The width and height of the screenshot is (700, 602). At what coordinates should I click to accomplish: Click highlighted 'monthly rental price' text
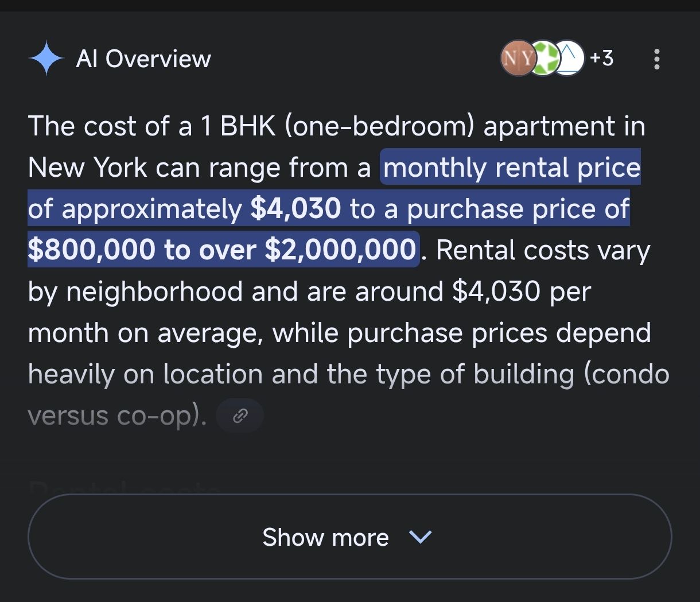point(511,168)
